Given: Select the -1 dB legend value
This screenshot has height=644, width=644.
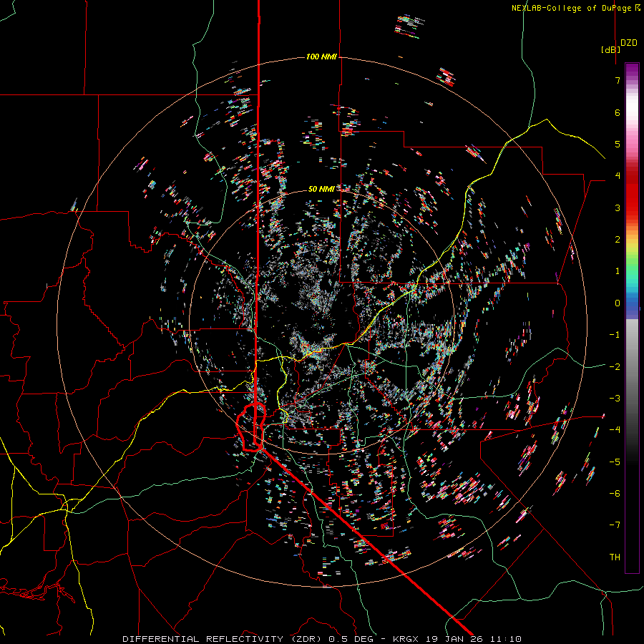Looking at the screenshot, I should [x=615, y=335].
